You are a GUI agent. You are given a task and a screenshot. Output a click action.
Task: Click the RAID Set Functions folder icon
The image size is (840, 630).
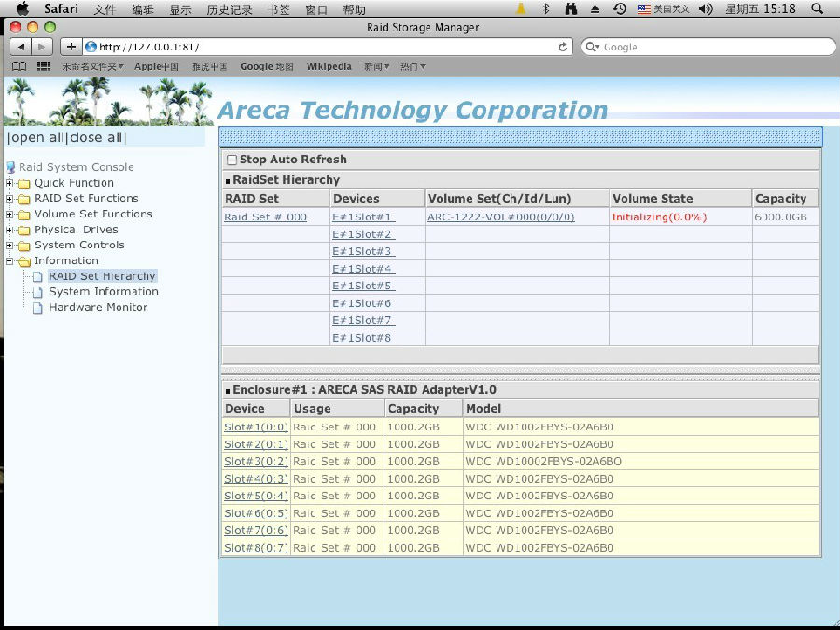(23, 200)
